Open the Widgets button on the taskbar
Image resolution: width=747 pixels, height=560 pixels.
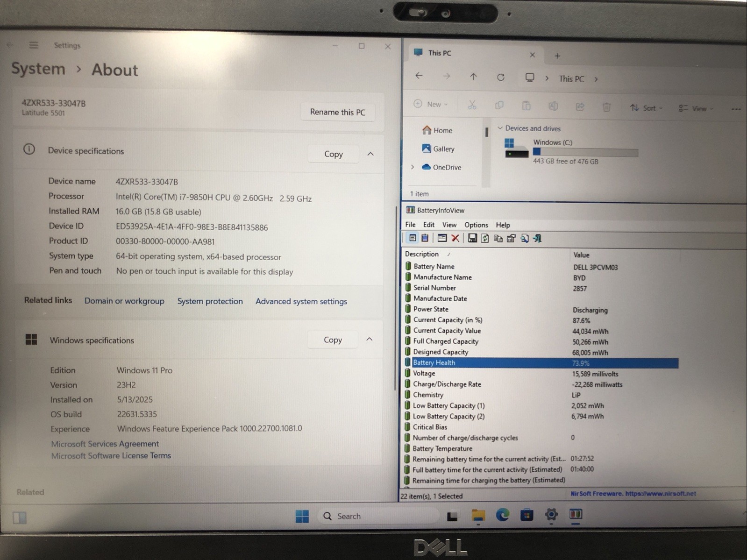tap(20, 517)
